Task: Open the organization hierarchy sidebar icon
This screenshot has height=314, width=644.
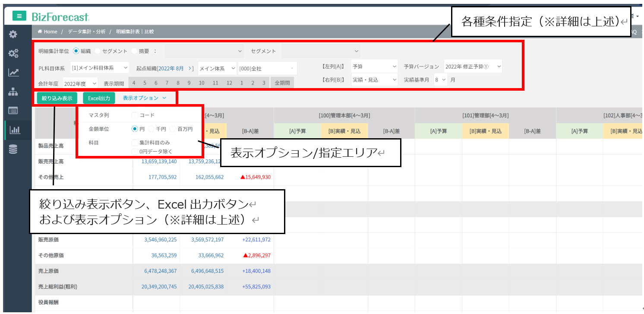Action: pyautogui.click(x=13, y=92)
